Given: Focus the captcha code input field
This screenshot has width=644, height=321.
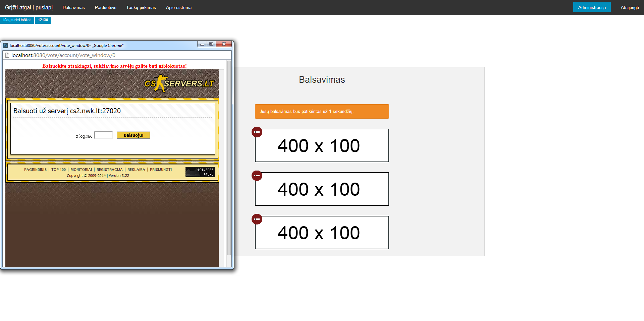Looking at the screenshot, I should [104, 135].
